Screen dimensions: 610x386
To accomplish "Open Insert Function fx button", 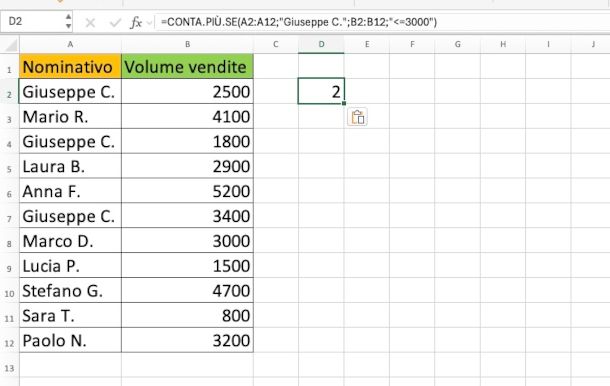I will point(135,23).
